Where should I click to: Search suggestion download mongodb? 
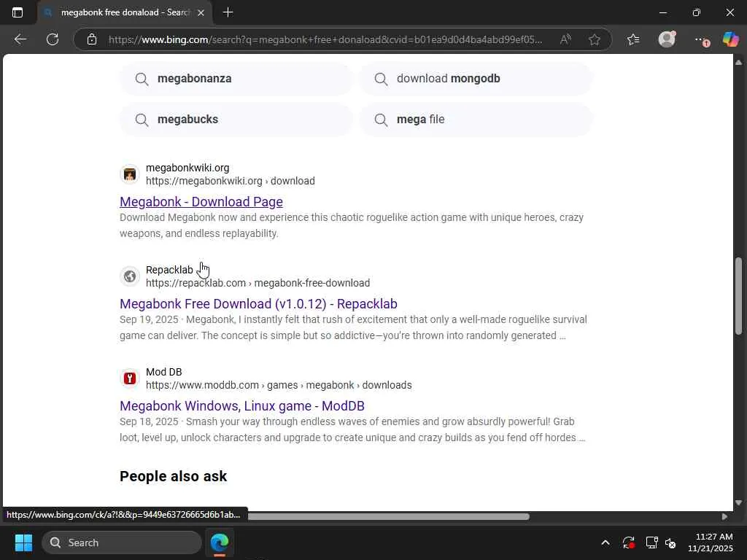pos(476,79)
